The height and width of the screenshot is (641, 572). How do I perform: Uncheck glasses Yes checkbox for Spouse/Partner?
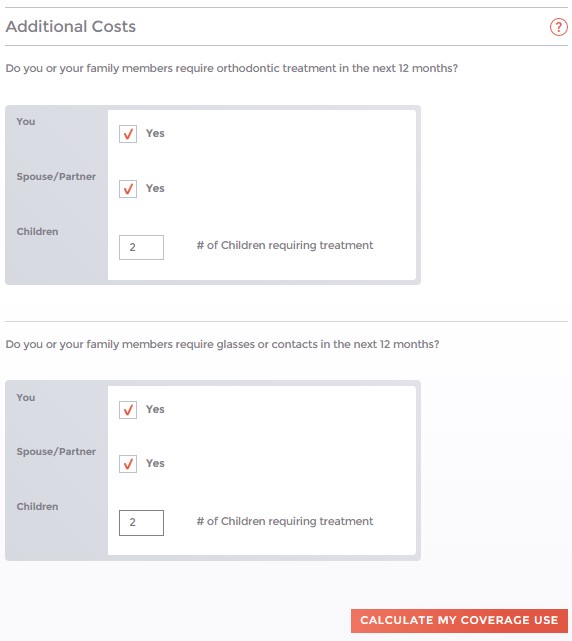pos(128,464)
